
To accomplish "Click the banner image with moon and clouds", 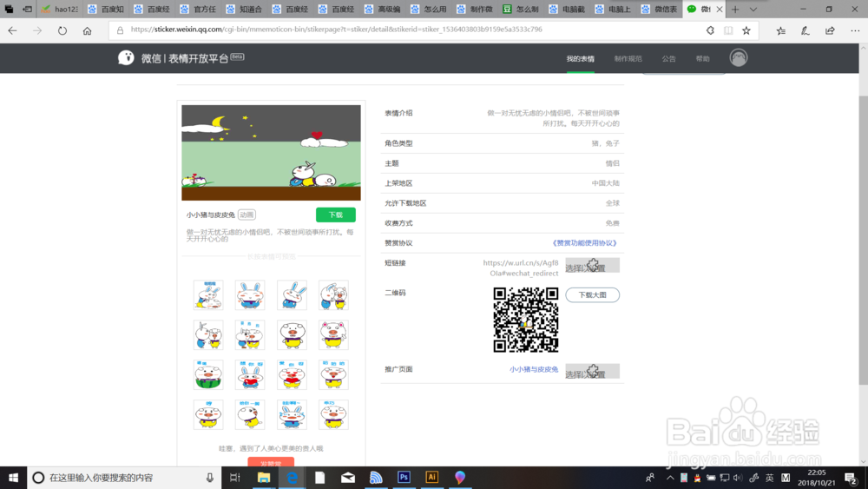I will pos(271,153).
